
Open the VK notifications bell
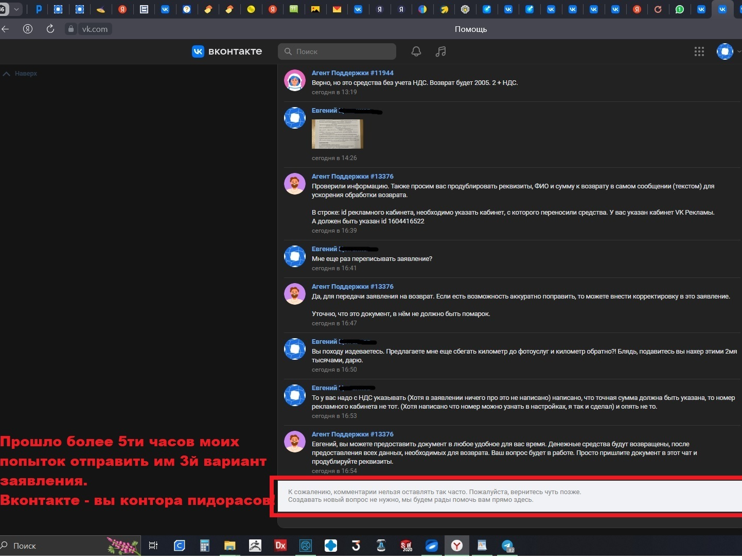point(416,51)
